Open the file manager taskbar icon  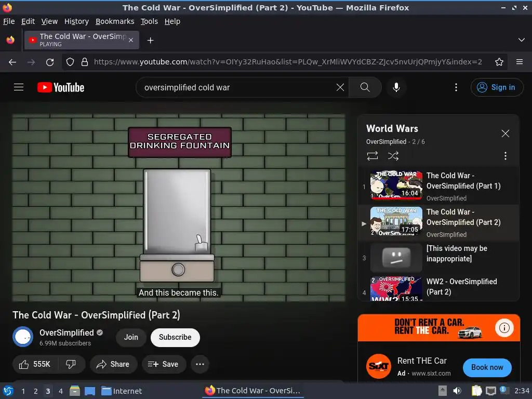tap(75, 391)
